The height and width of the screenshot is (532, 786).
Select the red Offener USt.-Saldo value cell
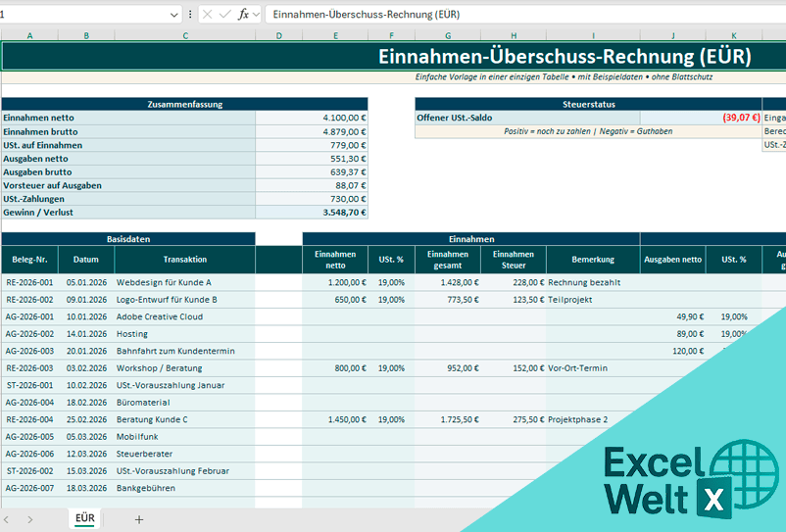[701, 118]
